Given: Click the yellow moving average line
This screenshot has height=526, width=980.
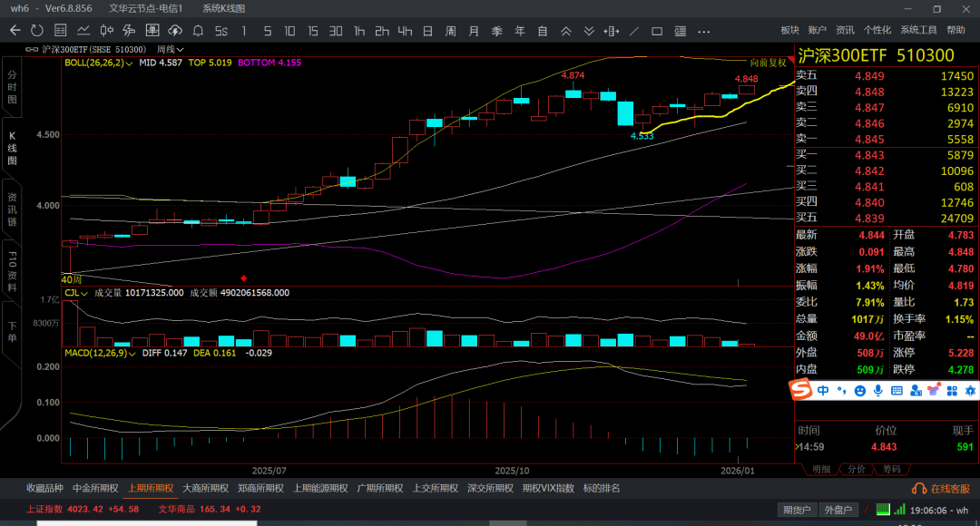Looking at the screenshot, I should 726,113.
